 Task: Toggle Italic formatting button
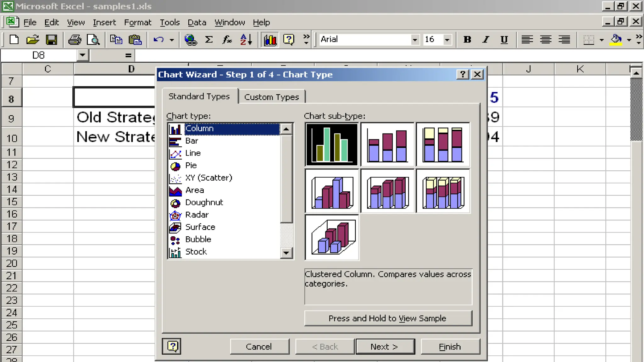pos(486,40)
